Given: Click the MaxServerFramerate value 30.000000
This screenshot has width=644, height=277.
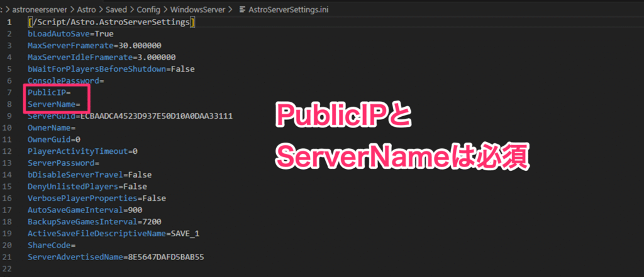Looking at the screenshot, I should click(140, 46).
